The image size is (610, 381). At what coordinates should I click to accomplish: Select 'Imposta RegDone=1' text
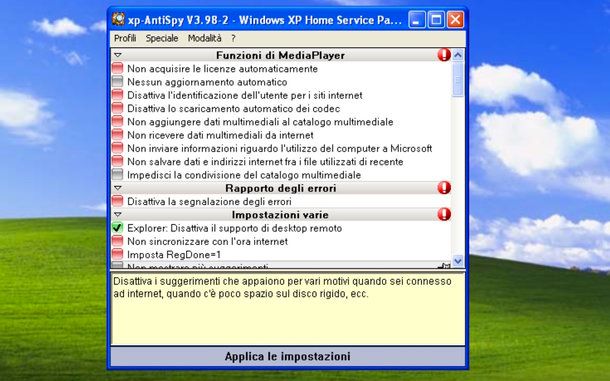pos(174,255)
